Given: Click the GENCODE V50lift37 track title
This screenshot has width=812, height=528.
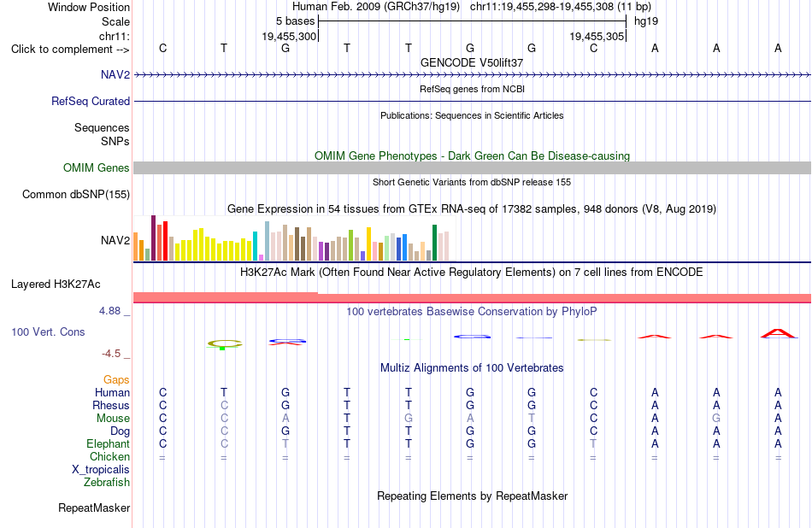Looking at the screenshot, I should click(x=472, y=62).
